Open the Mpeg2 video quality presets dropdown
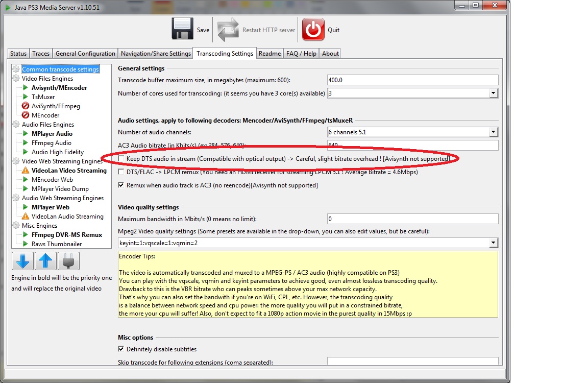Screen dimensions: 588x383 494,243
